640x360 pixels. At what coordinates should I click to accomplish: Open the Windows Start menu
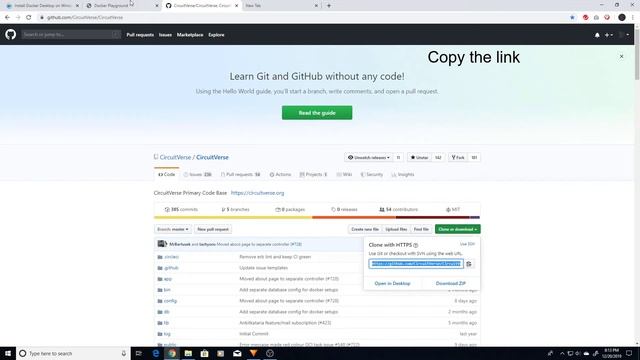click(x=8, y=353)
